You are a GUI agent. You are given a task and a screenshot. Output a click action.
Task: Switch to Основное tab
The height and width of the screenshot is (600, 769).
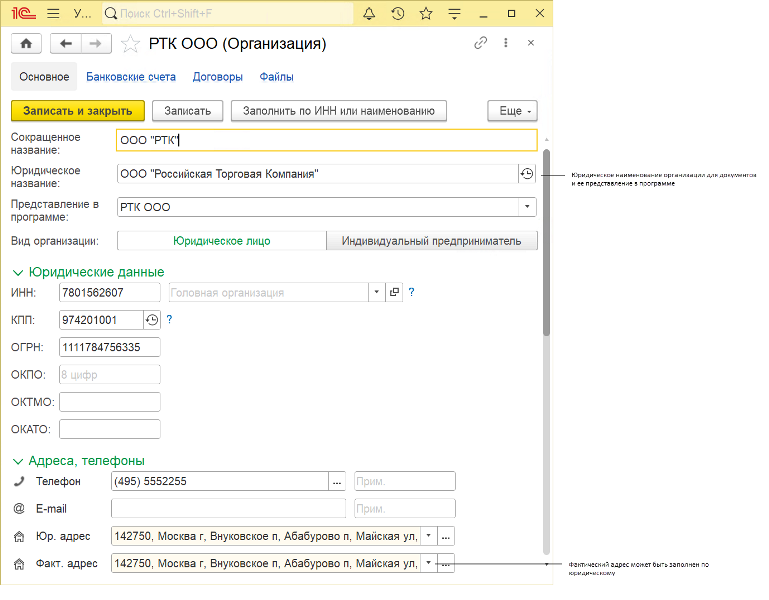click(44, 77)
